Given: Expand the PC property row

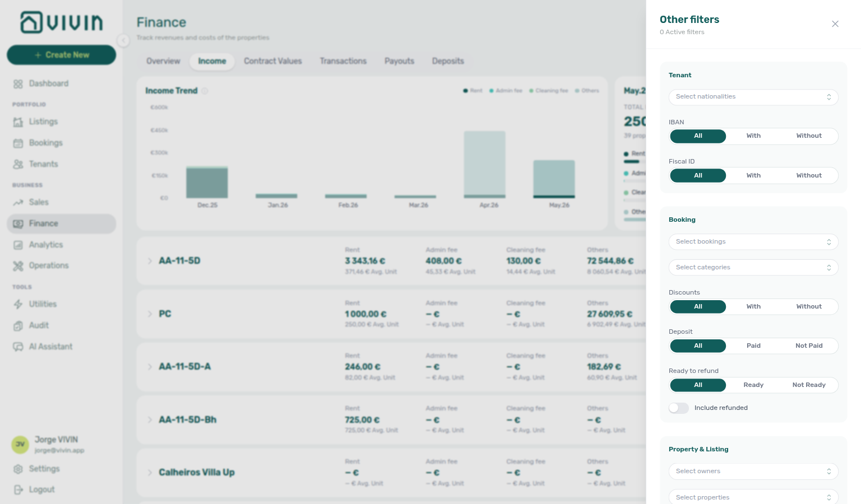Looking at the screenshot, I should pyautogui.click(x=150, y=314).
